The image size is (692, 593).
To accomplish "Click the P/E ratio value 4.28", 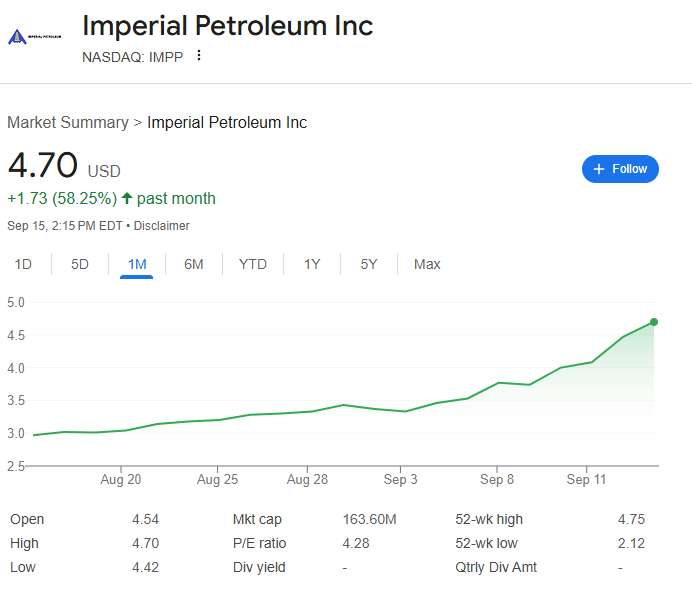I will coord(356,543).
